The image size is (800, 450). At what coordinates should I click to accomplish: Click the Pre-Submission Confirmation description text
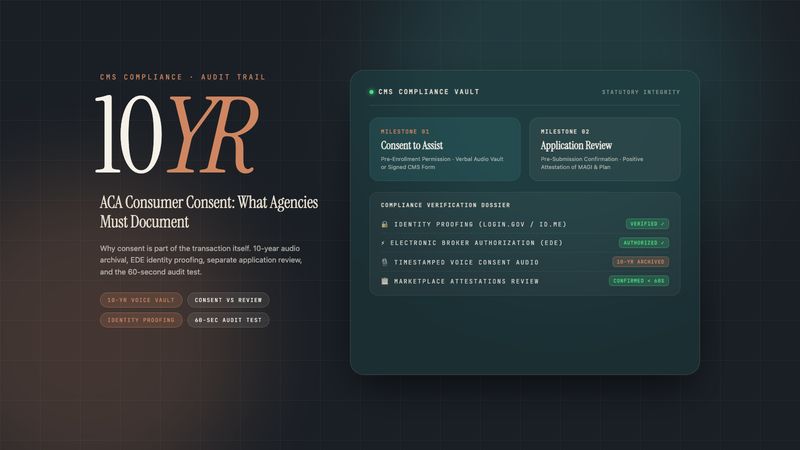[x=592, y=163]
